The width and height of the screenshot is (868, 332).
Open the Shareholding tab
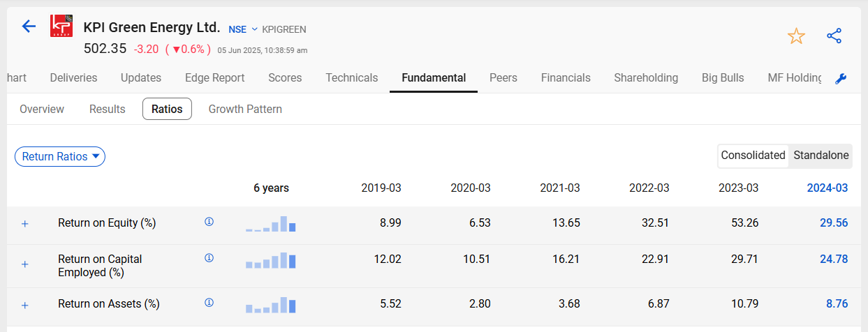(x=646, y=78)
